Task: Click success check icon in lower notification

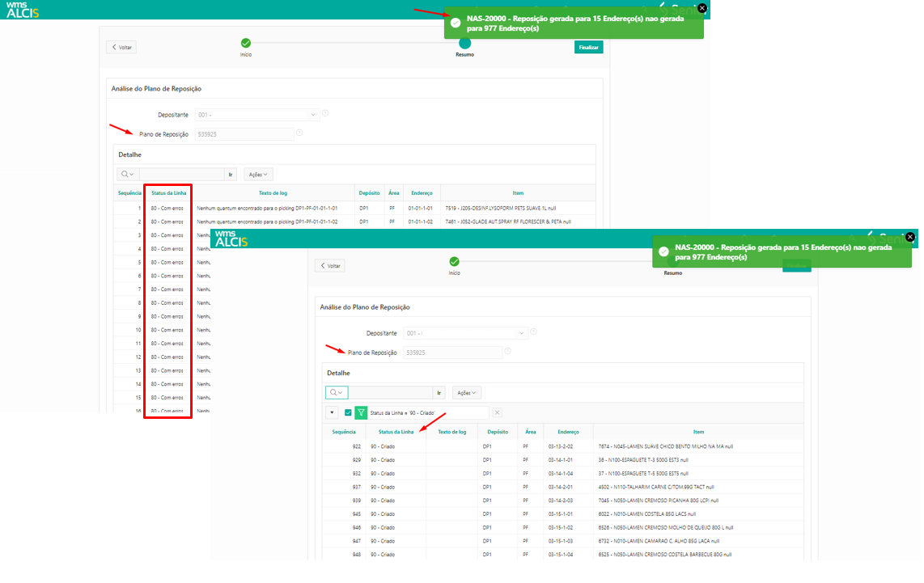Action: tap(663, 252)
